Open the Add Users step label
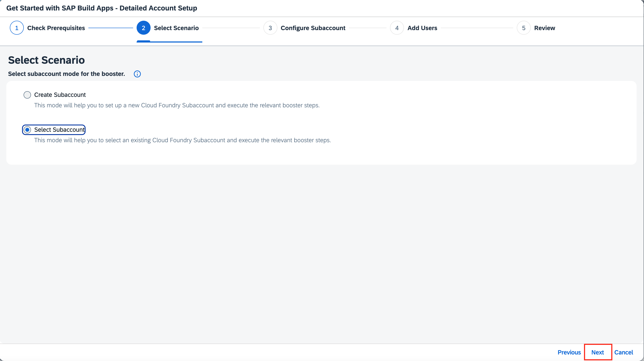 pos(422,28)
